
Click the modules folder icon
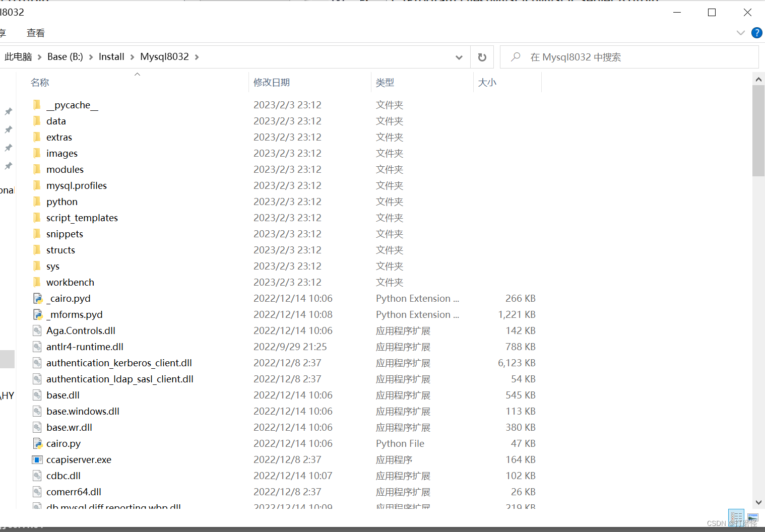coord(37,169)
